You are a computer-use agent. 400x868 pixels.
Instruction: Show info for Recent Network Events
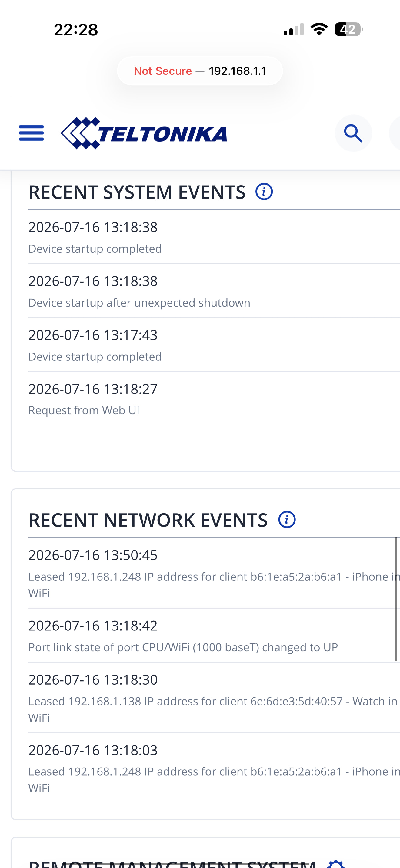[x=287, y=520]
